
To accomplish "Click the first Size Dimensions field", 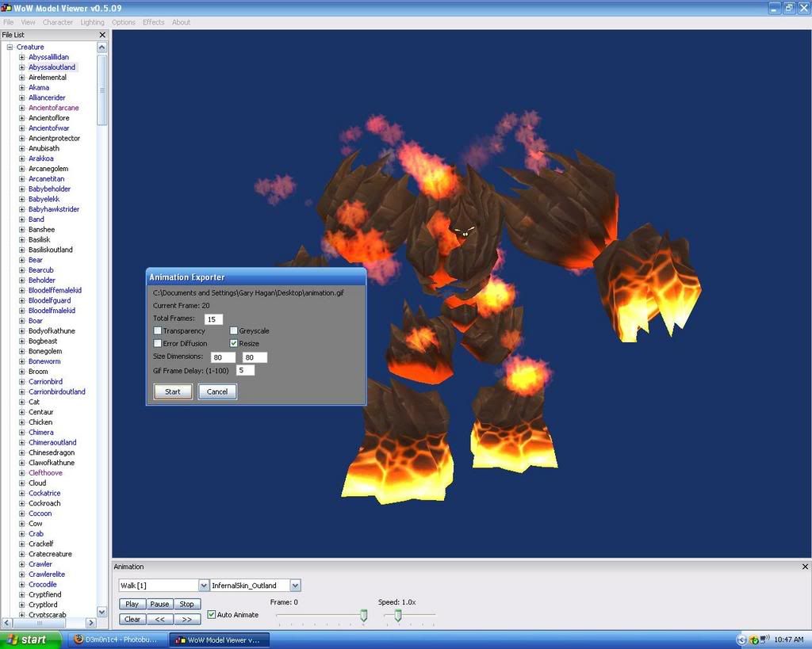I will coord(223,357).
